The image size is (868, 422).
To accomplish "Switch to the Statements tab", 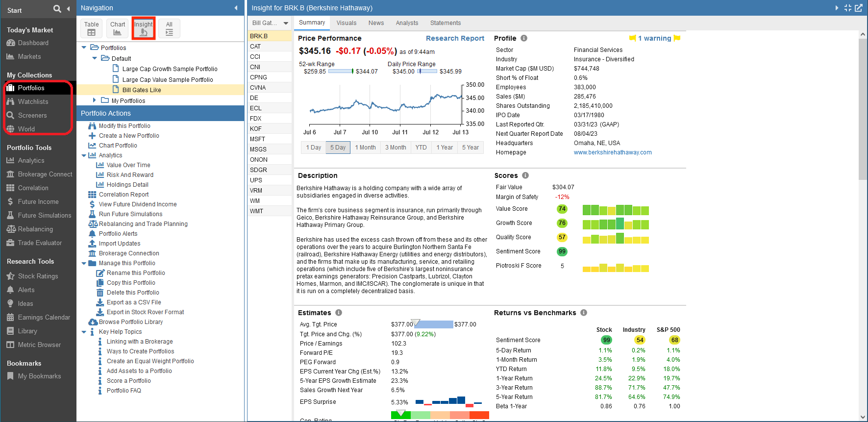I will coord(446,23).
